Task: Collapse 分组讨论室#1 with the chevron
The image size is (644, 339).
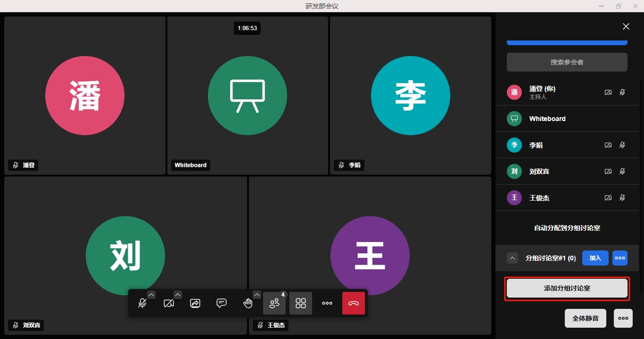Action: [x=512, y=258]
